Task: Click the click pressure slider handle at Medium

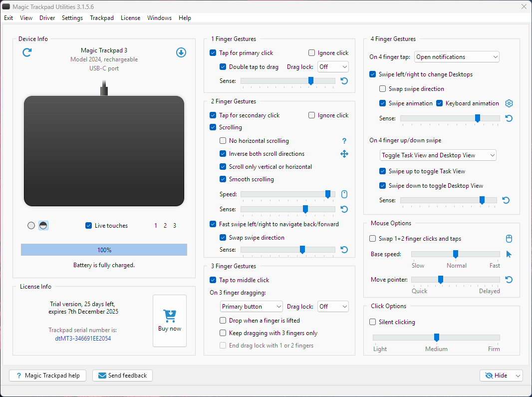Action: pos(437,338)
